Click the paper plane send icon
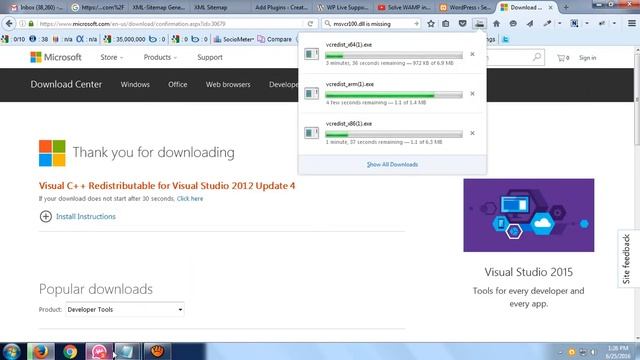640x360 pixels. coord(530,24)
